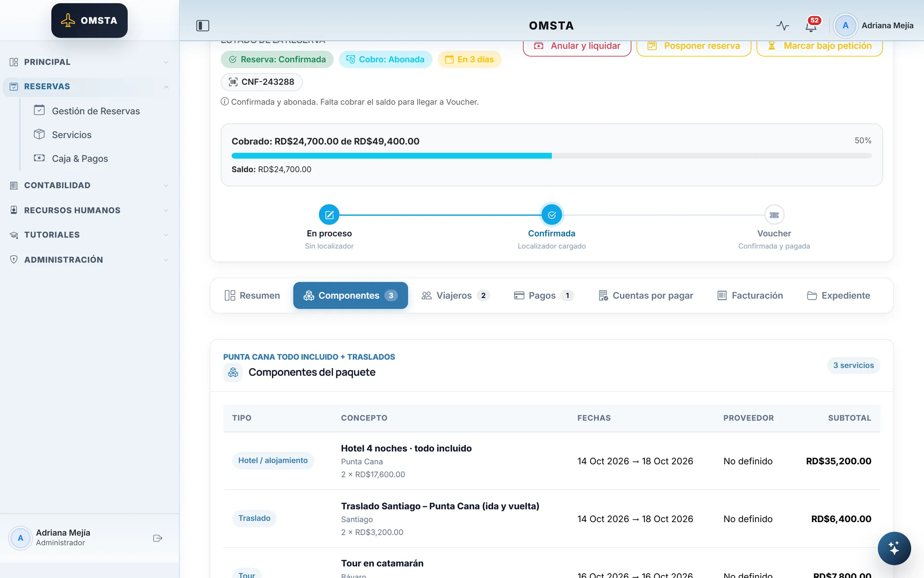Viewport: 924px width, 578px height.
Task: Click Posponer reserva button
Action: coord(693,46)
